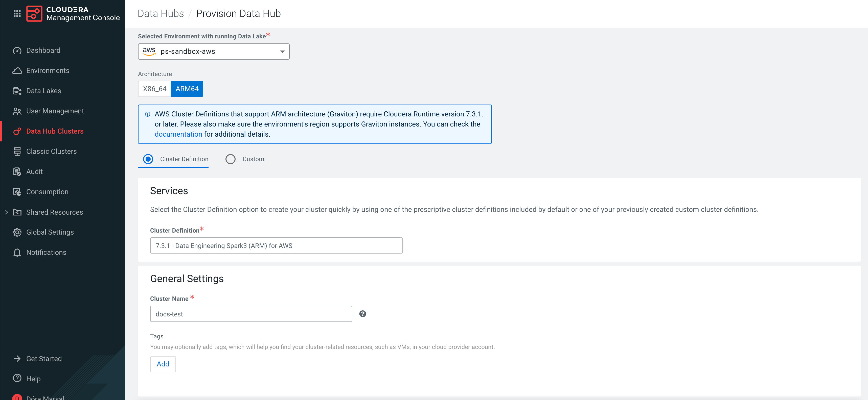
Task: Click the Data Lakes sidebar icon
Action: click(x=17, y=91)
